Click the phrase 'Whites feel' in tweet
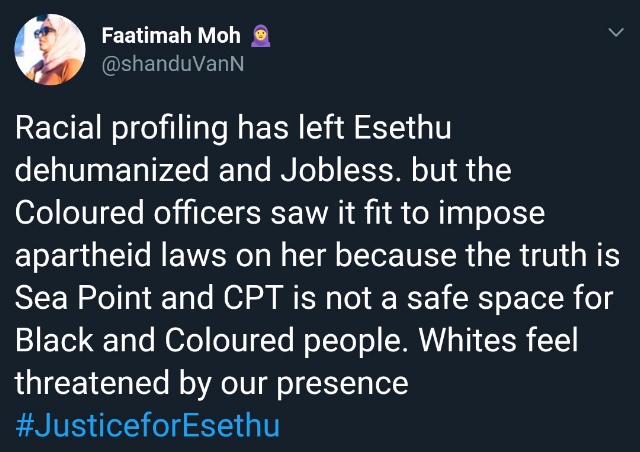The image size is (640, 452). [x=498, y=340]
